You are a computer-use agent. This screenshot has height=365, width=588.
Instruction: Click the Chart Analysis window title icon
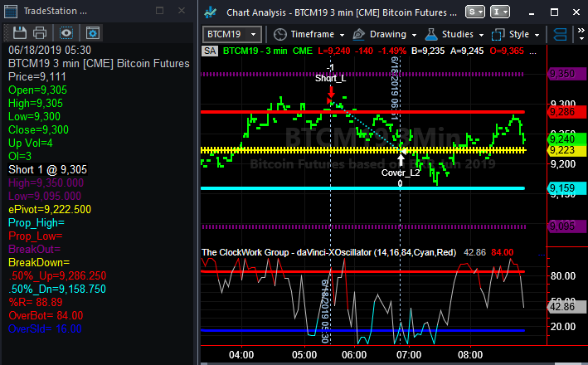pyautogui.click(x=211, y=12)
